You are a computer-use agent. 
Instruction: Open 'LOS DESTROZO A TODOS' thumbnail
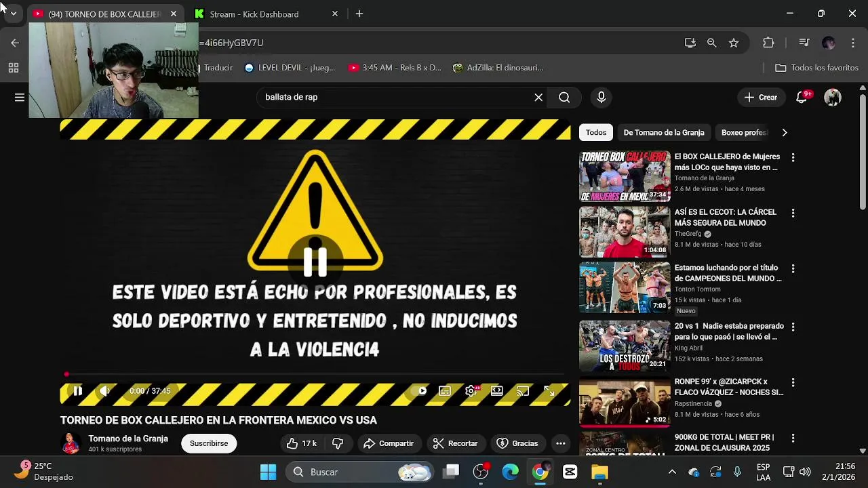625,346
